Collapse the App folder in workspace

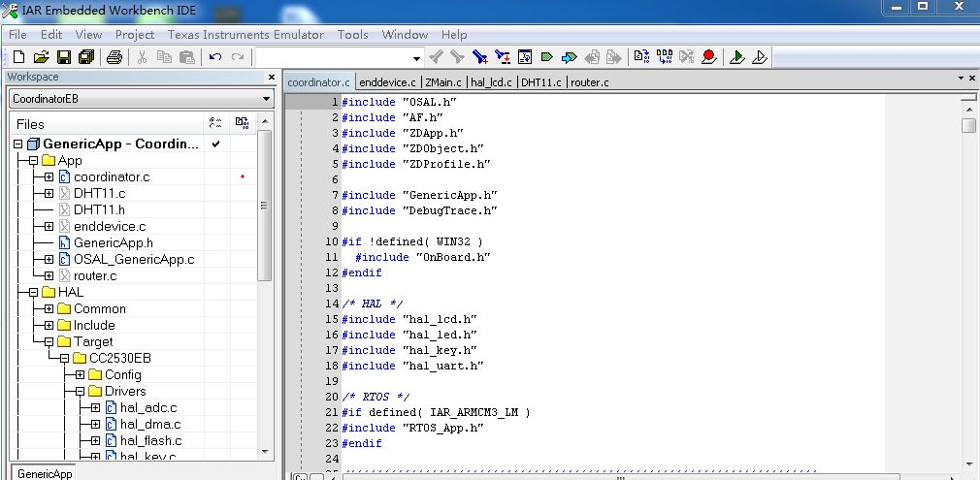(33, 161)
